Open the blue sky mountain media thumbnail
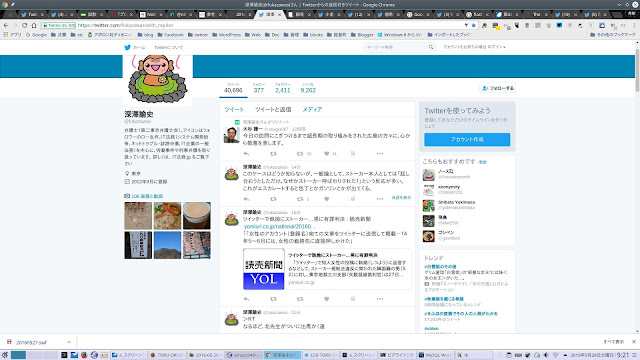The image size is (640, 360). (167, 245)
